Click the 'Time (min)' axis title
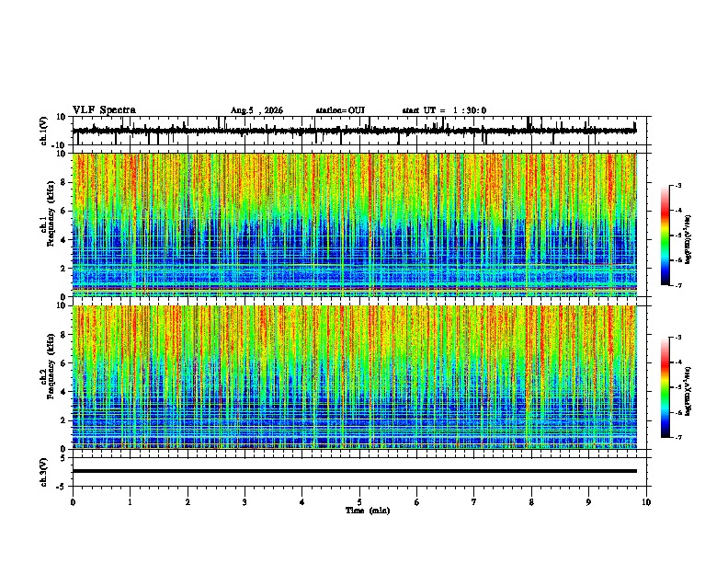This screenshot has width=728, height=563. tap(368, 511)
